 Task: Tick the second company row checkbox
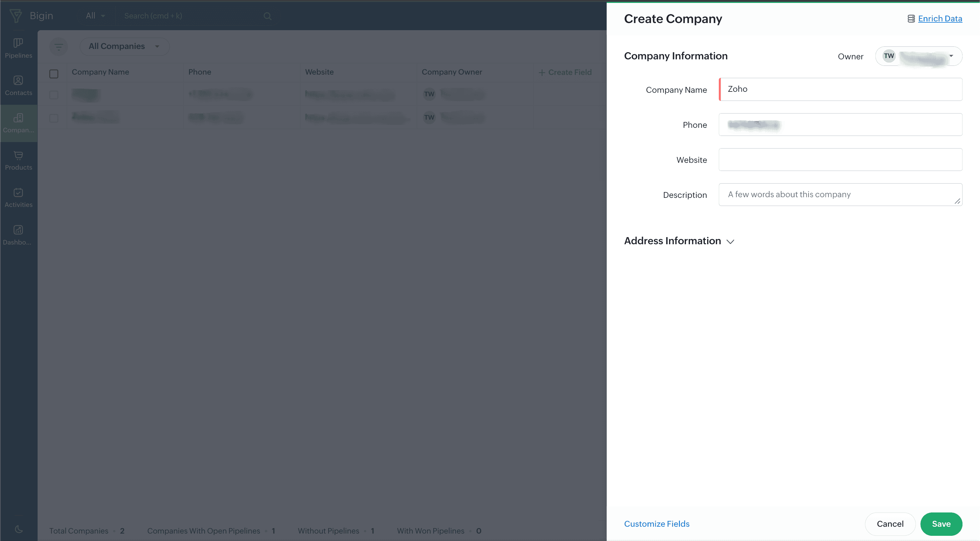[54, 118]
